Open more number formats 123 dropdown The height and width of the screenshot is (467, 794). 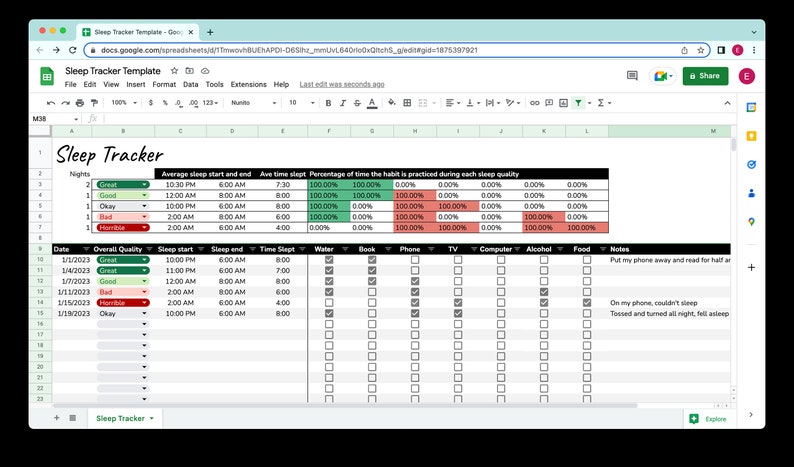point(210,103)
